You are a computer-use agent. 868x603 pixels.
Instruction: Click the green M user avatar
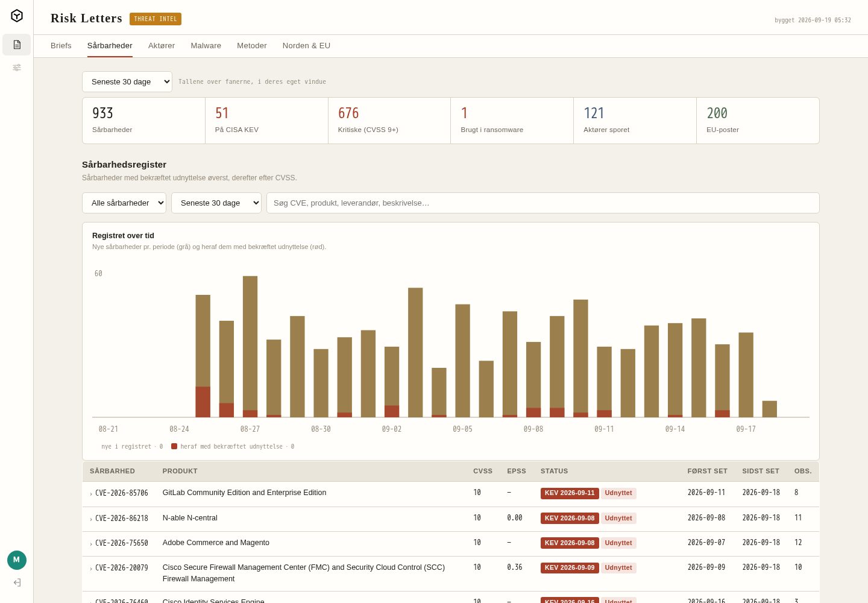point(17,560)
